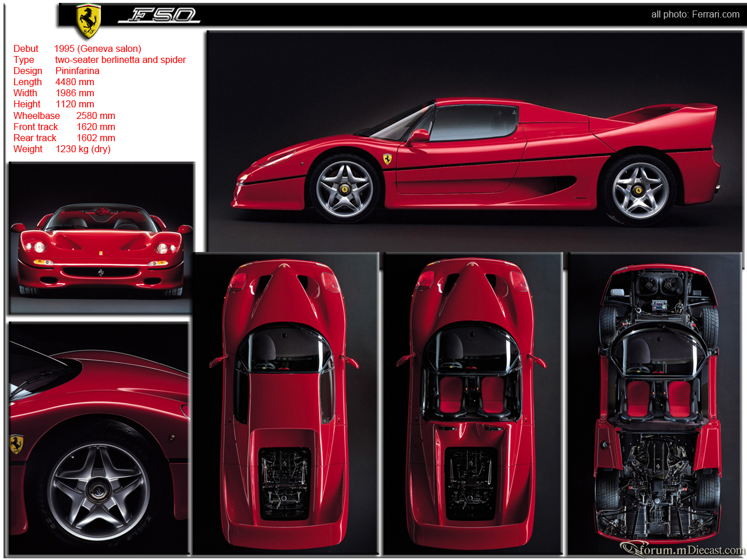Viewport: 747px width, 560px height.
Task: Click the Ferrari shield badge in wheel close-up
Action: coord(16,444)
